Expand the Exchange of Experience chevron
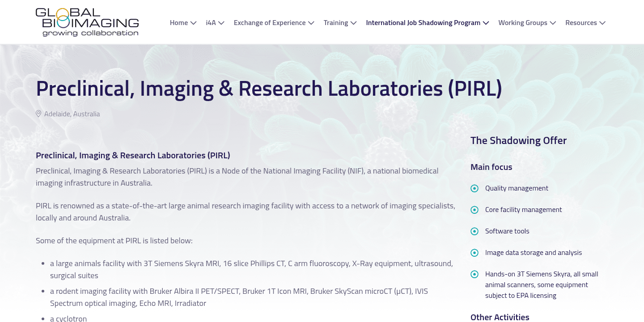Viewport: 644px width, 322px height. 311,23
